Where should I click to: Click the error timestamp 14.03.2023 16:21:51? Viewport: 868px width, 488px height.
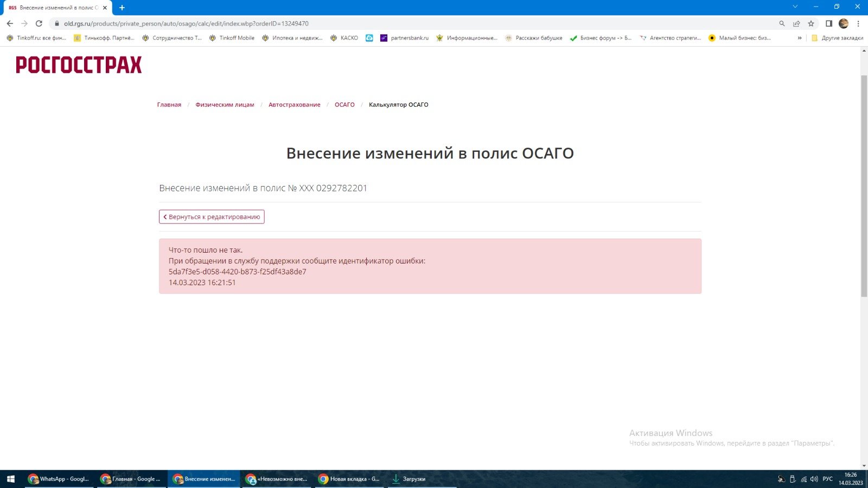(202, 282)
